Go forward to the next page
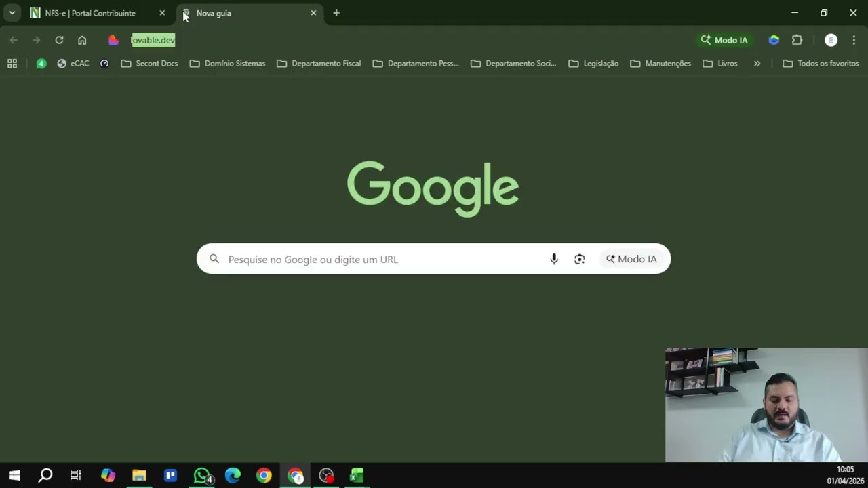868x488 pixels. point(37,40)
